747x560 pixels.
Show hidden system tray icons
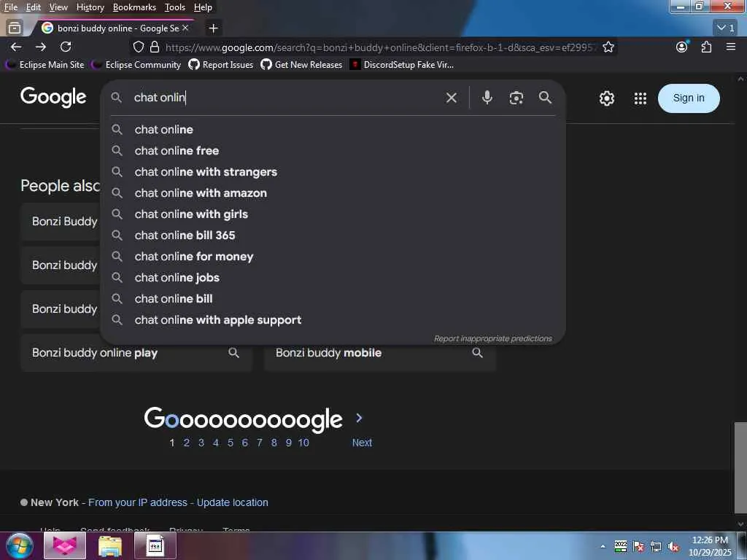tap(603, 547)
